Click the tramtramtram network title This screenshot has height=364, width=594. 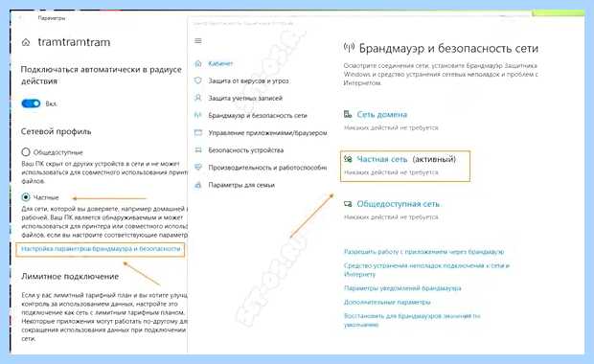74,42
